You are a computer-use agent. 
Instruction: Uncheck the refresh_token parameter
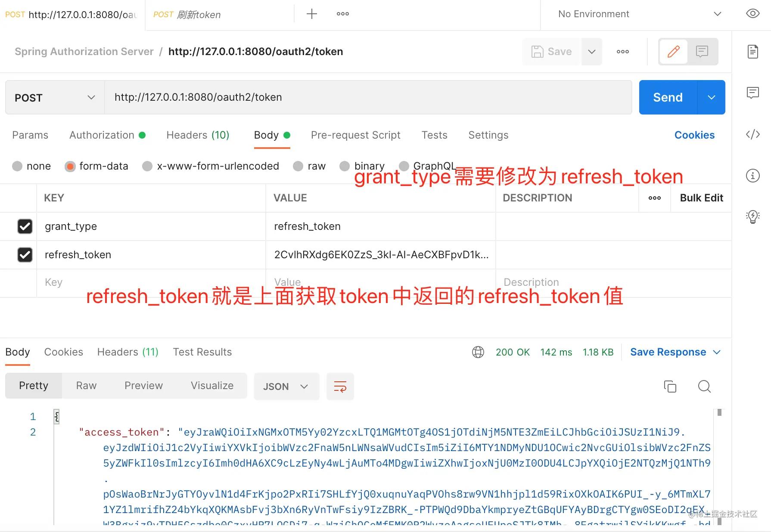(25, 254)
